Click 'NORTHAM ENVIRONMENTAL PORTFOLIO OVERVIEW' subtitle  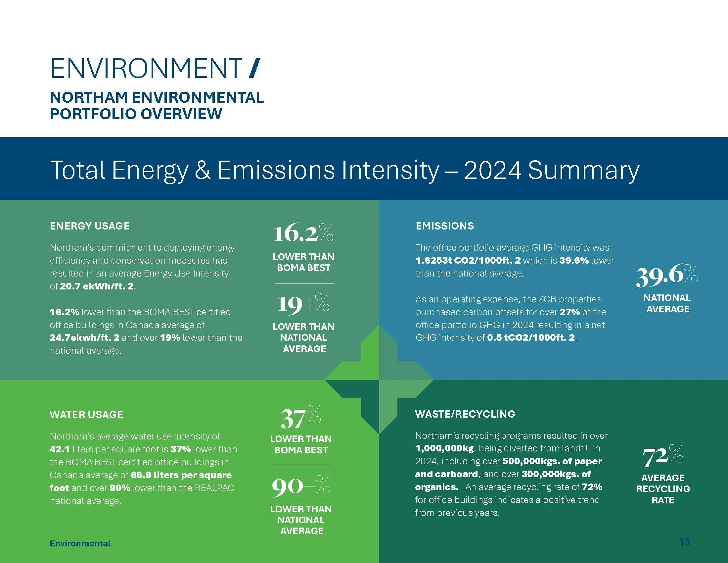tap(157, 105)
